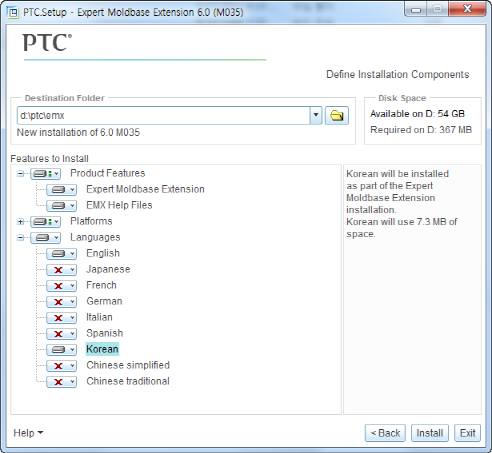Select the German language row
This screenshot has height=453, width=492.
coord(104,301)
